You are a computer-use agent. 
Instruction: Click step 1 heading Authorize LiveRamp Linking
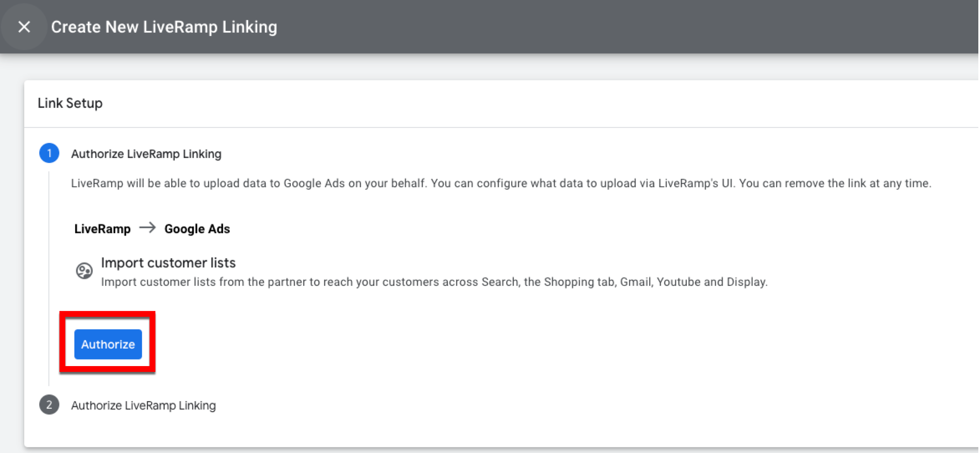pos(146,154)
